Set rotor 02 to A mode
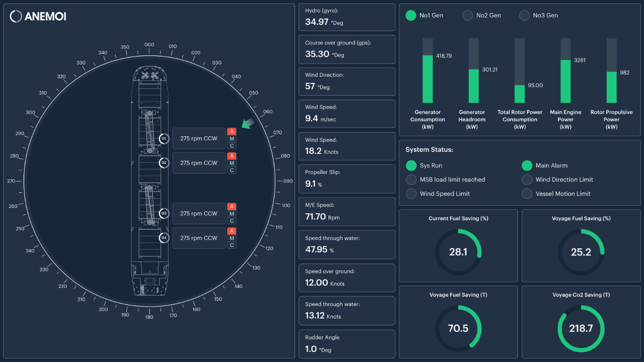644x362 pixels. point(232,156)
